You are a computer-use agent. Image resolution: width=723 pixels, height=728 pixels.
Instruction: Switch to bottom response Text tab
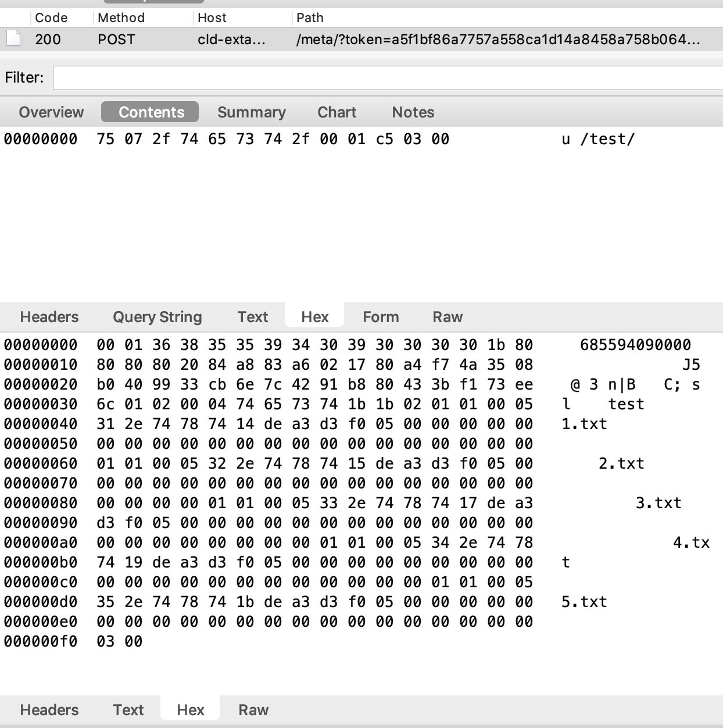point(128,710)
